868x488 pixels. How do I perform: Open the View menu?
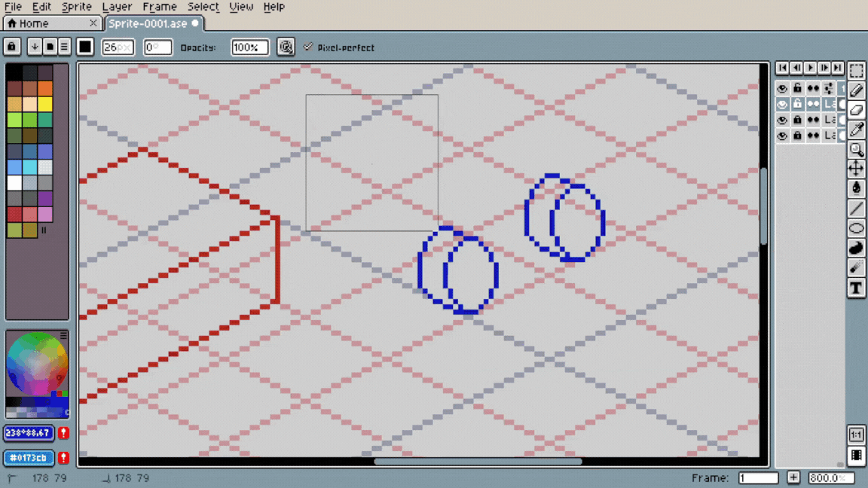pyautogui.click(x=241, y=7)
